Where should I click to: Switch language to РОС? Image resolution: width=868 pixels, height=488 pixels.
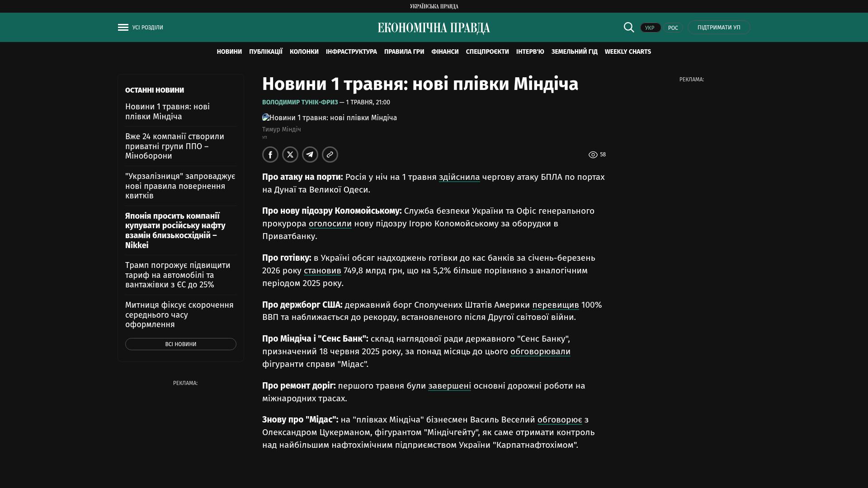(673, 28)
